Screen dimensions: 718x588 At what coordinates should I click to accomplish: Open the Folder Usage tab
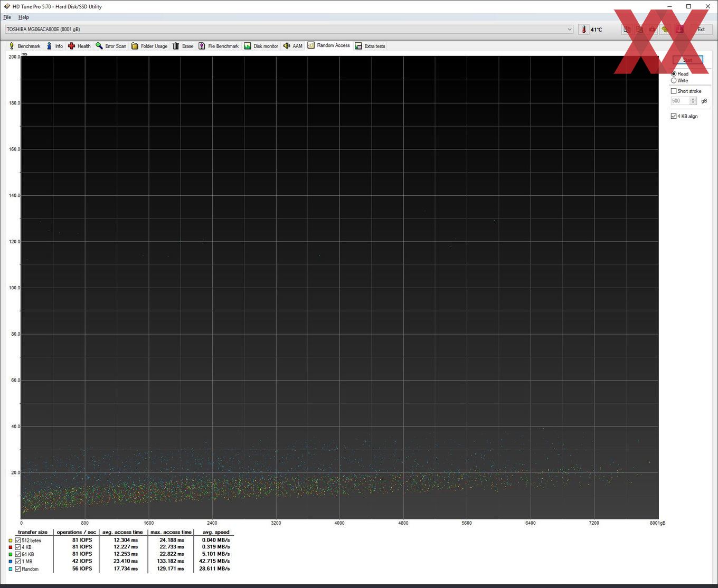click(149, 46)
